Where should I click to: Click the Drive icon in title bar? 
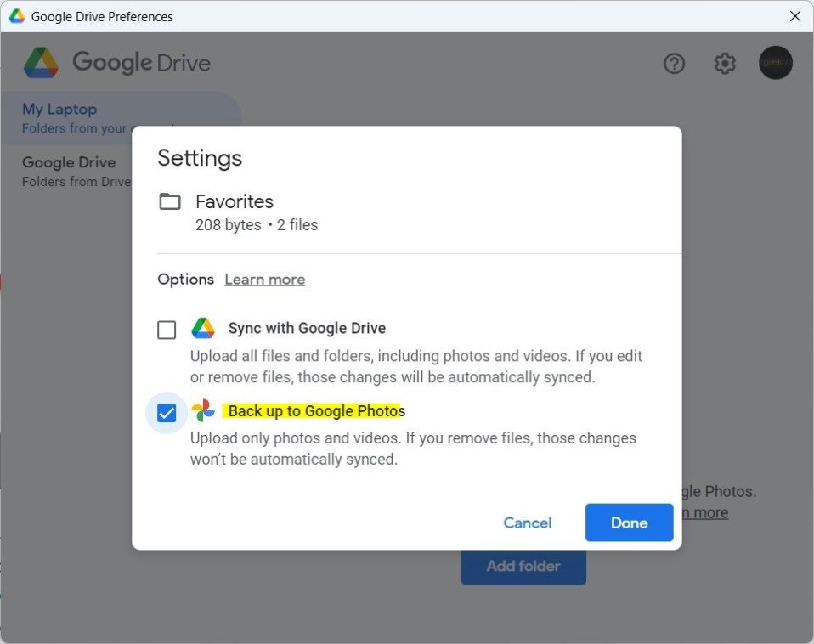click(x=16, y=16)
